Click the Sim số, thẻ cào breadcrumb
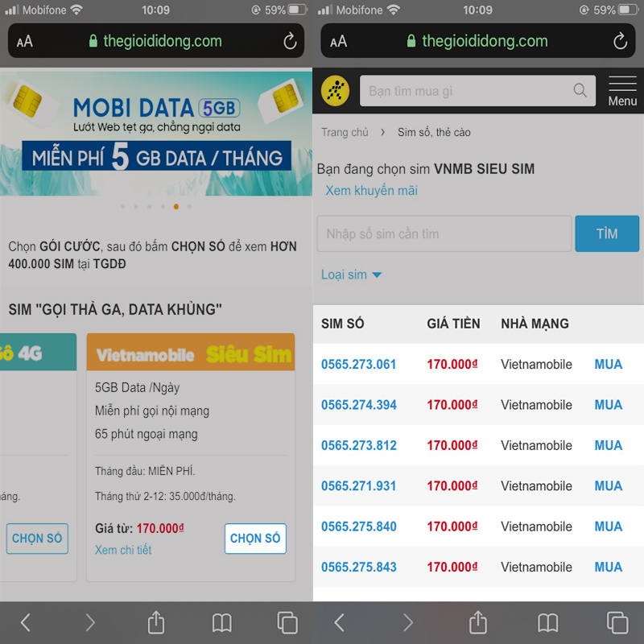The height and width of the screenshot is (644, 644). pos(434,132)
